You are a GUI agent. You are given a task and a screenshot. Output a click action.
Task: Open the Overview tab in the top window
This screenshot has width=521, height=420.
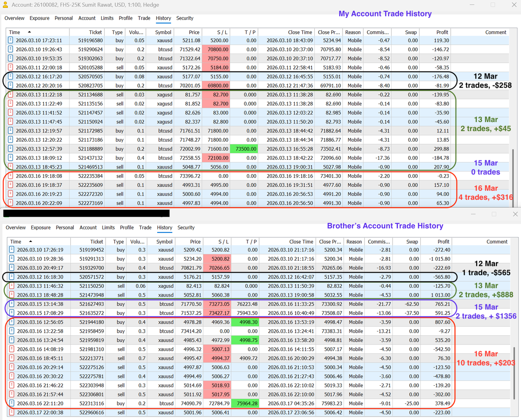(x=14, y=18)
